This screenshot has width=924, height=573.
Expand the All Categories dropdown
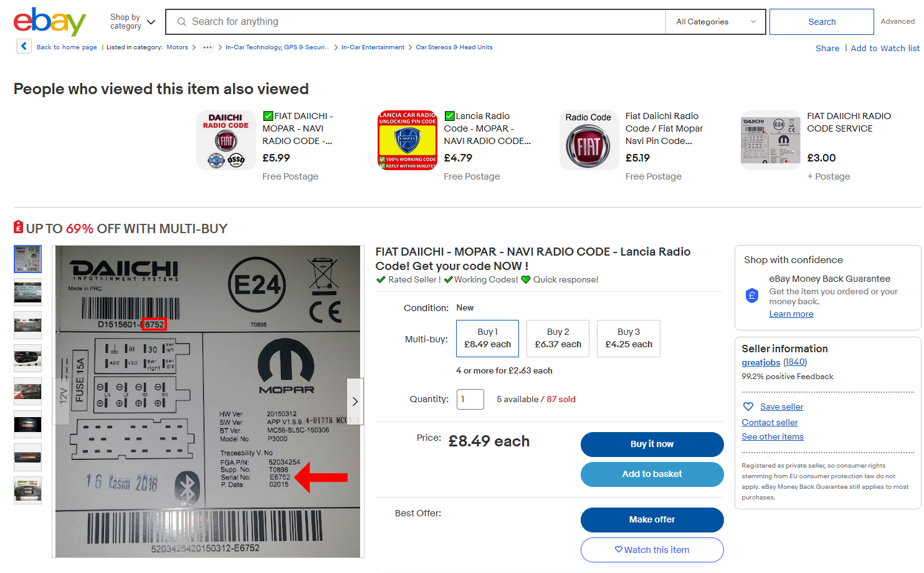(715, 22)
